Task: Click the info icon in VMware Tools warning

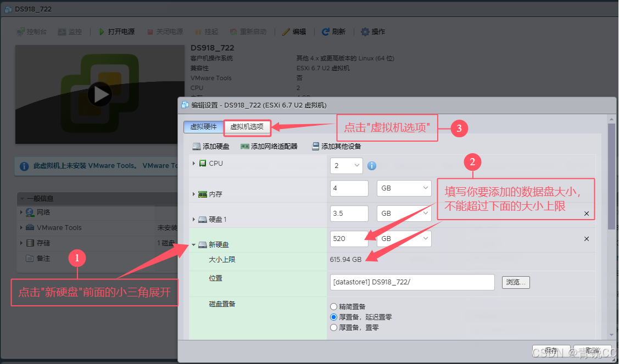Action: (24, 166)
